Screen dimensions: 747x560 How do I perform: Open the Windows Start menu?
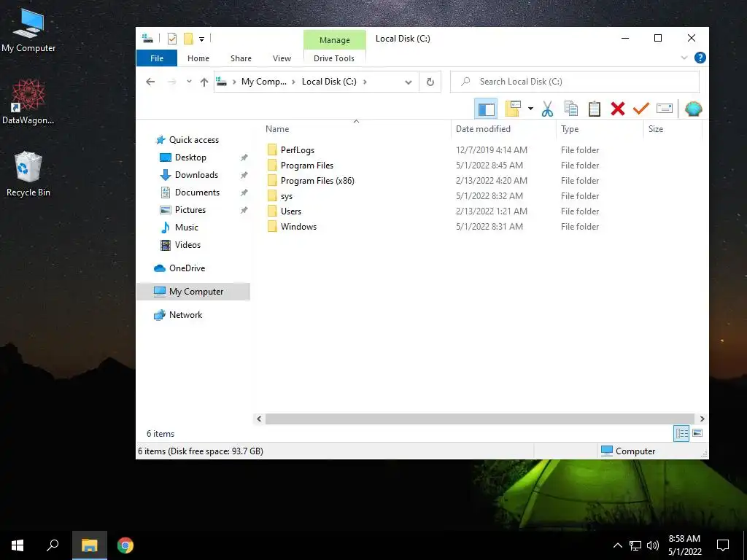pyautogui.click(x=18, y=545)
